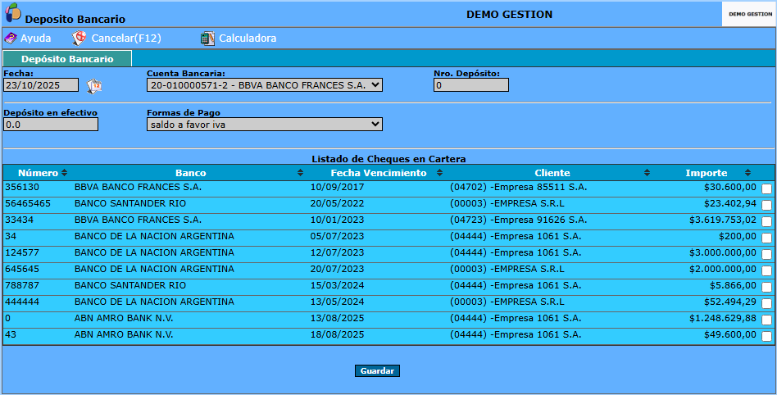Click cheque number 788787
This screenshot has width=777, height=395.
click(x=22, y=285)
